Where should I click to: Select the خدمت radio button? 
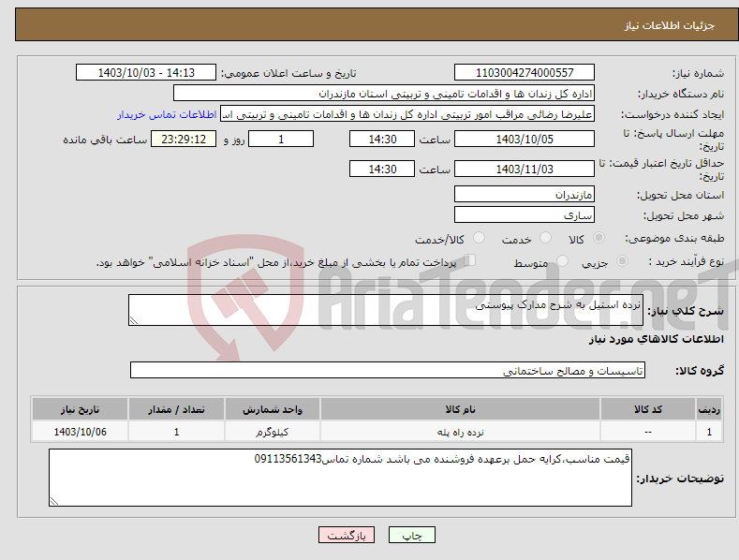pos(545,238)
